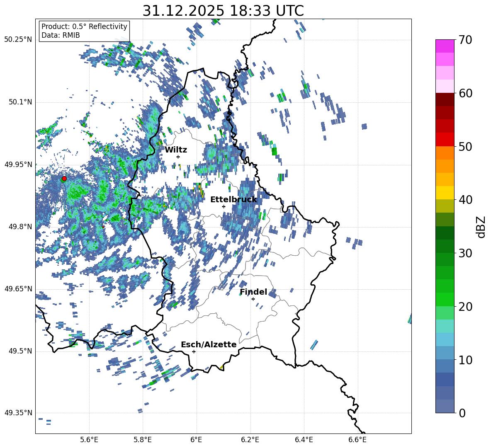Click the red radar site marker

click(x=64, y=178)
